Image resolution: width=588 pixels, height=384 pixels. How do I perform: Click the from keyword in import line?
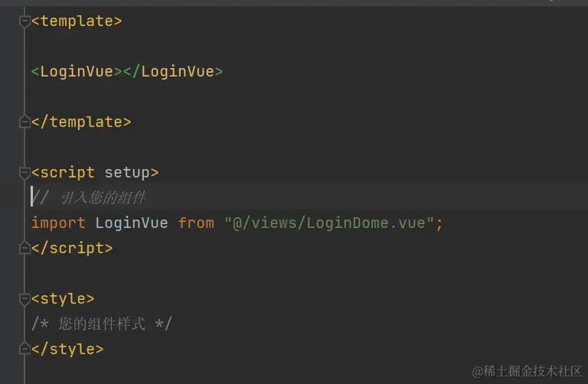196,223
